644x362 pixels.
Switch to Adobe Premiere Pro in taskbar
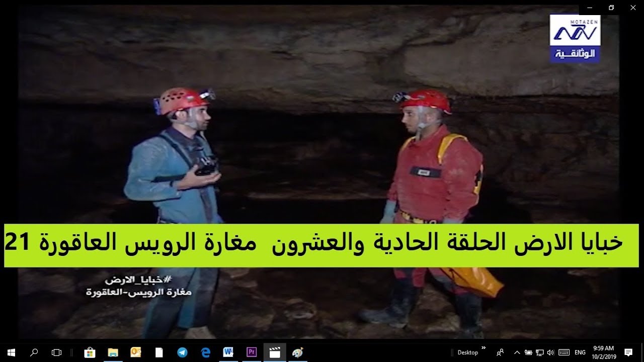click(252, 352)
